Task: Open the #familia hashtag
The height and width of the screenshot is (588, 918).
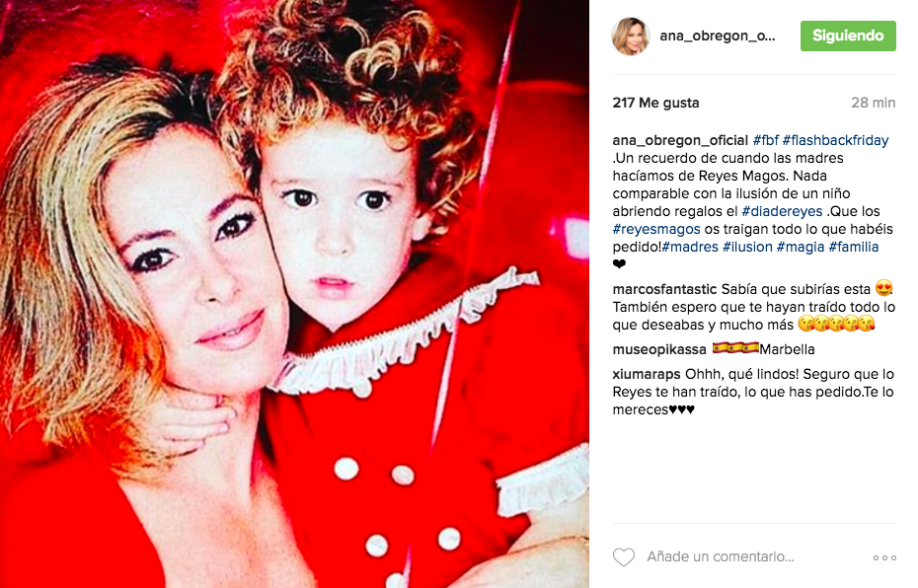Action: tap(854, 247)
